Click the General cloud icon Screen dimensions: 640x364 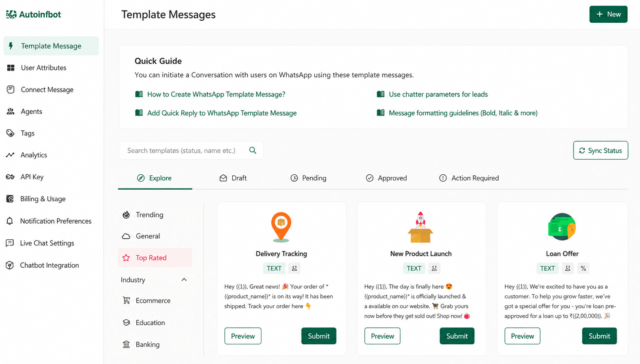pos(126,236)
